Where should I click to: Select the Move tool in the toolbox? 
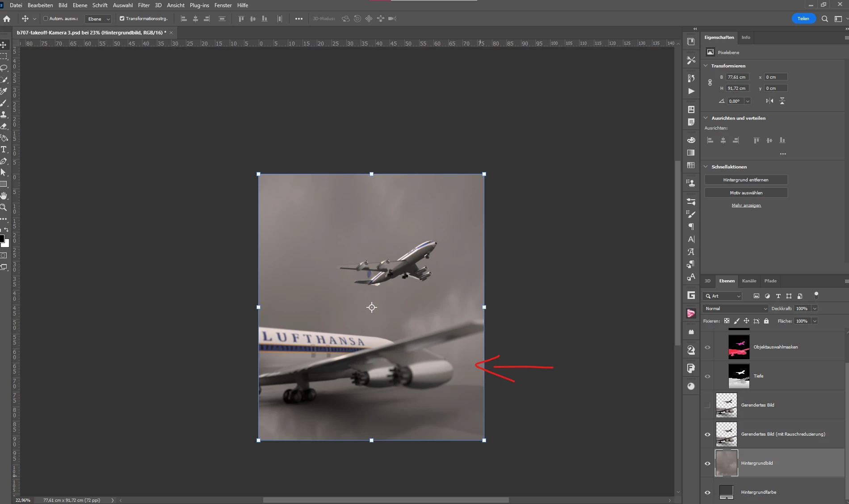click(4, 45)
